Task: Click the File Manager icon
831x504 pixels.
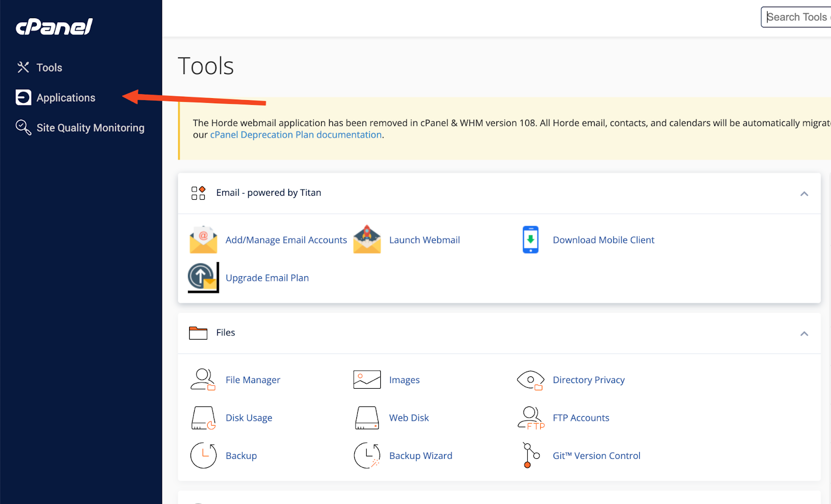Action: click(203, 379)
